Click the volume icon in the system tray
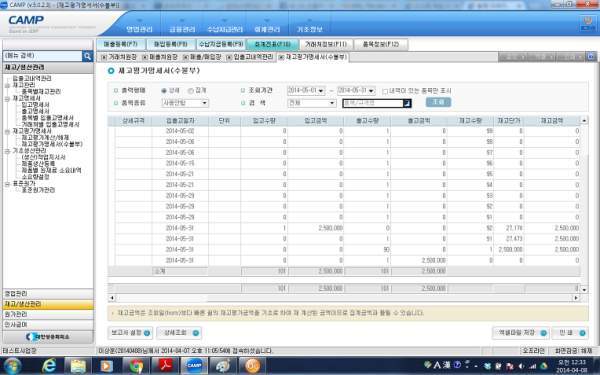Image resolution: width=600 pixels, height=375 pixels. tap(521, 366)
